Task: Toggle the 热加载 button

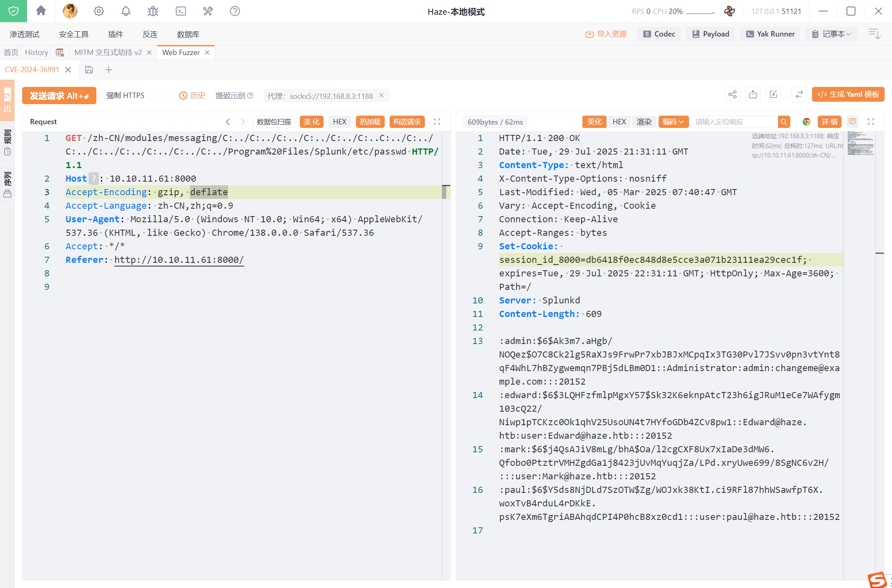Action: [370, 122]
